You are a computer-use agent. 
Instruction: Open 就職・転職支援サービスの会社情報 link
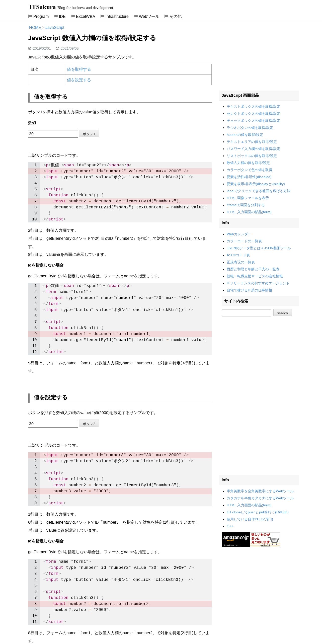point(255,276)
